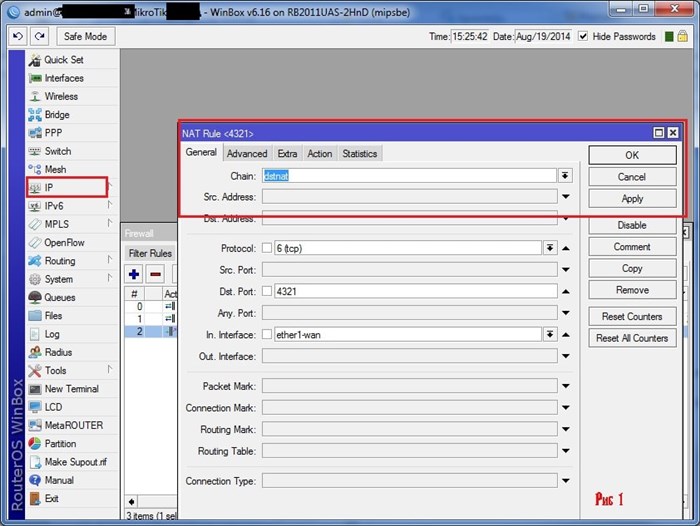Image resolution: width=700 pixels, height=526 pixels.
Task: Click Exit in the sidebar
Action: click(x=51, y=499)
